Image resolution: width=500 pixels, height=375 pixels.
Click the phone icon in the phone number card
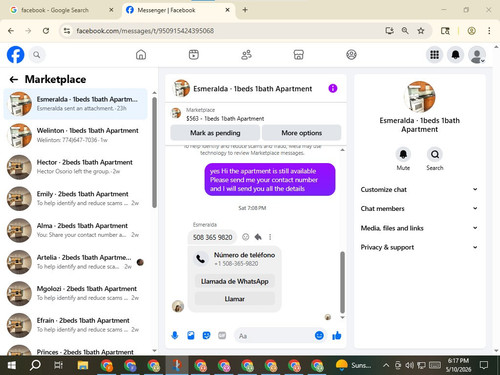coord(201,259)
